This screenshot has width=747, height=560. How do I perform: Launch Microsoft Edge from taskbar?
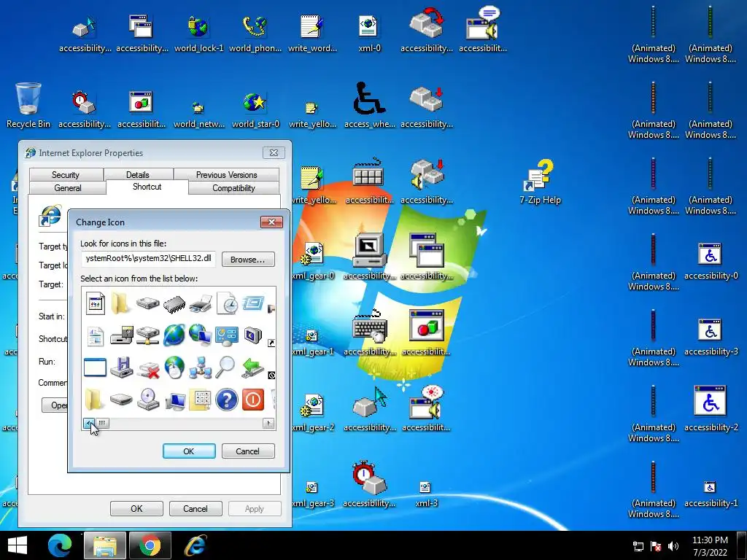pyautogui.click(x=60, y=545)
